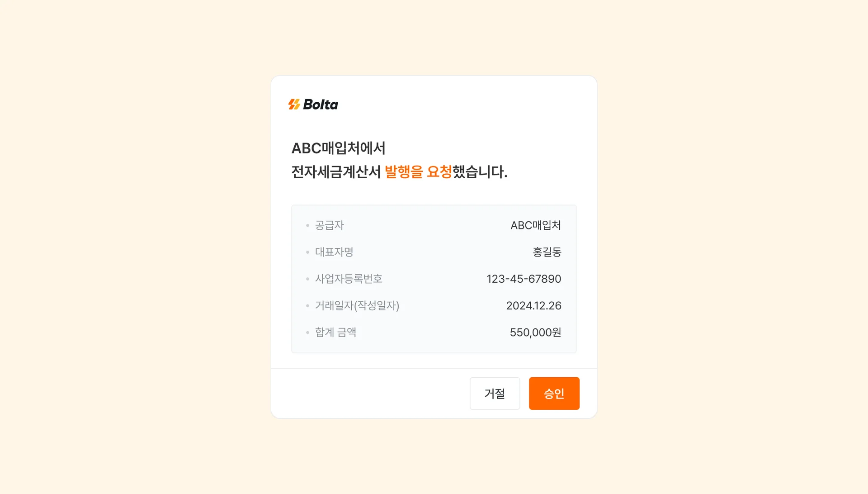
Task: Click the 사업자등록번호 field label
Action: pyautogui.click(x=349, y=279)
